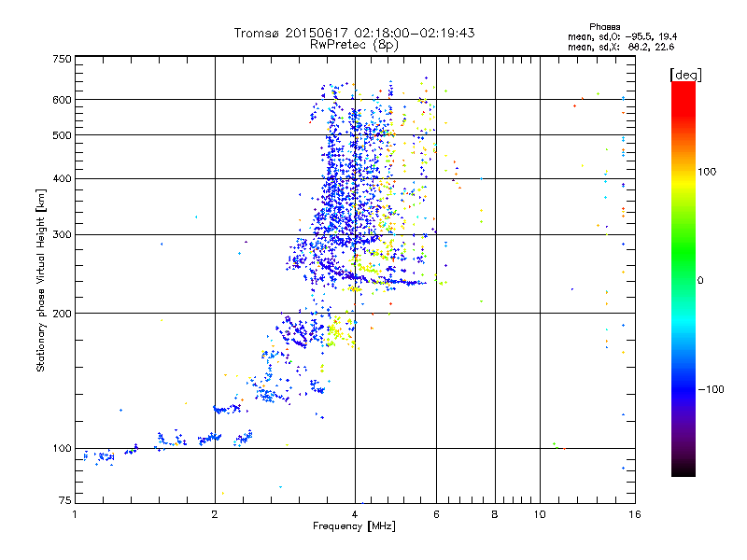Screen dimensions: 747x560
Task: Click the y-axis tick label '600'
Action: point(62,100)
